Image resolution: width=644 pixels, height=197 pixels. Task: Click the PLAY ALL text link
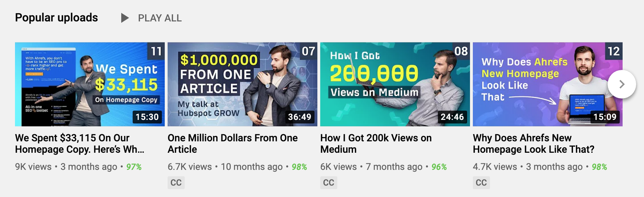point(160,18)
